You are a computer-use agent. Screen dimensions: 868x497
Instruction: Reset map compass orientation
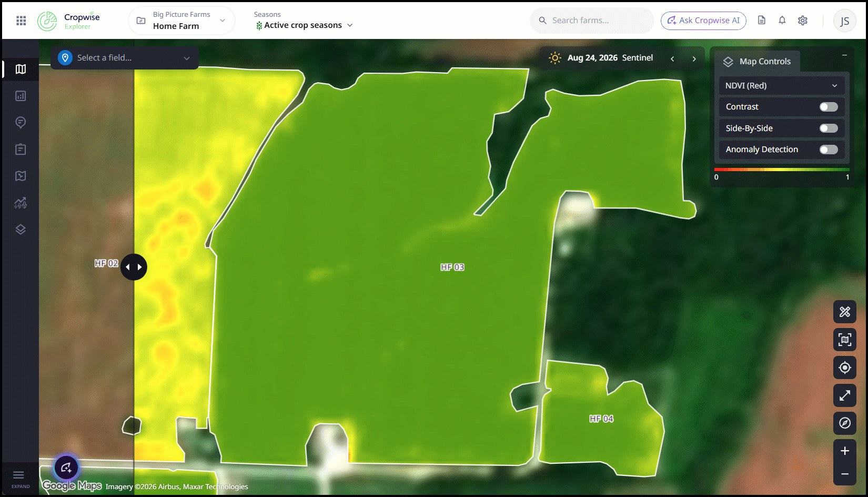[845, 423]
